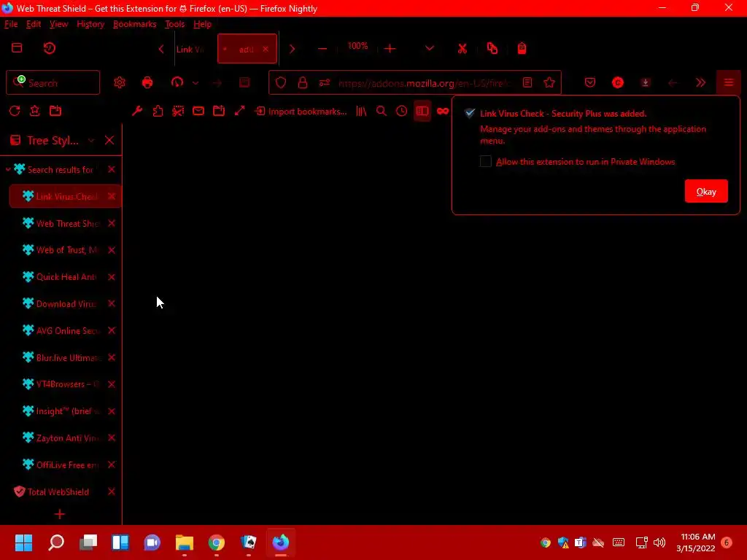
Task: Click Import bookmarks… in the bookmarks toolbar
Action: point(301,111)
